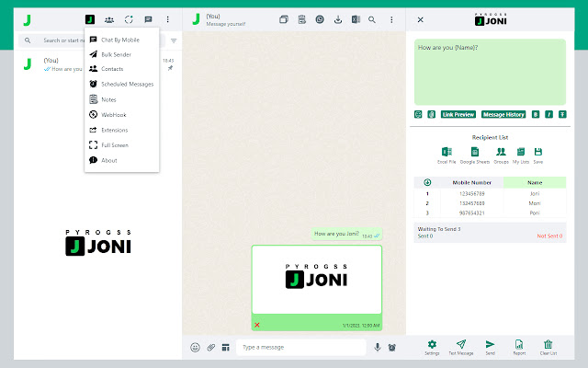Close the Joni bulk sender panel
588x368 pixels.
421,19
